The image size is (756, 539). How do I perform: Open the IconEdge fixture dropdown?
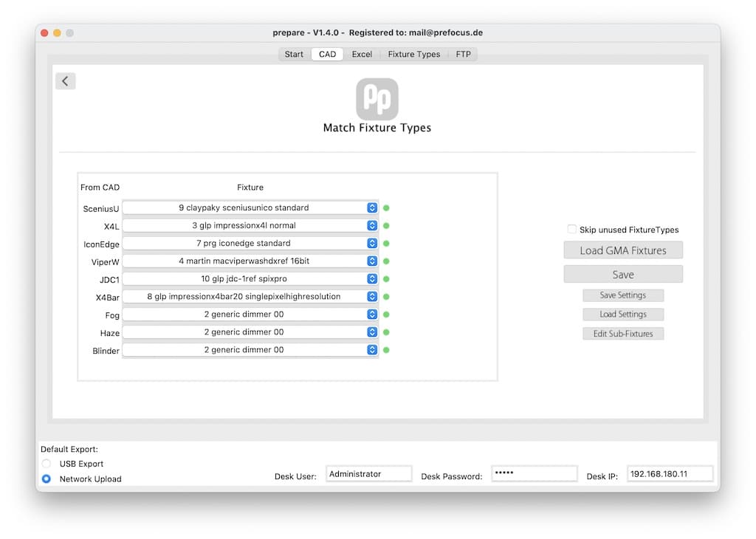pyautogui.click(x=250, y=244)
